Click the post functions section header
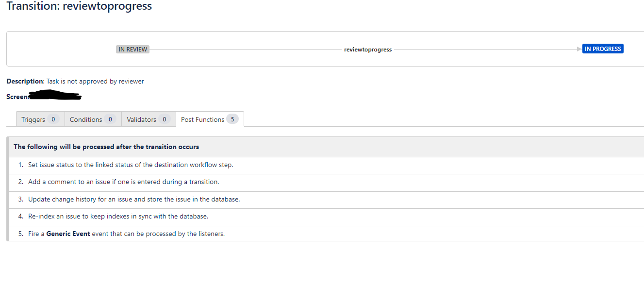 click(326, 147)
